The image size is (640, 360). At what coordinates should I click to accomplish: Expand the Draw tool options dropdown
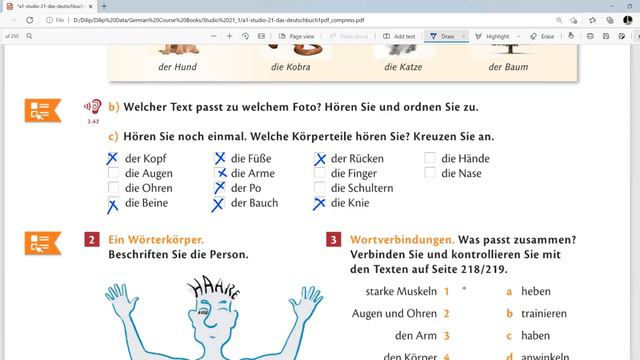pyautogui.click(x=463, y=36)
